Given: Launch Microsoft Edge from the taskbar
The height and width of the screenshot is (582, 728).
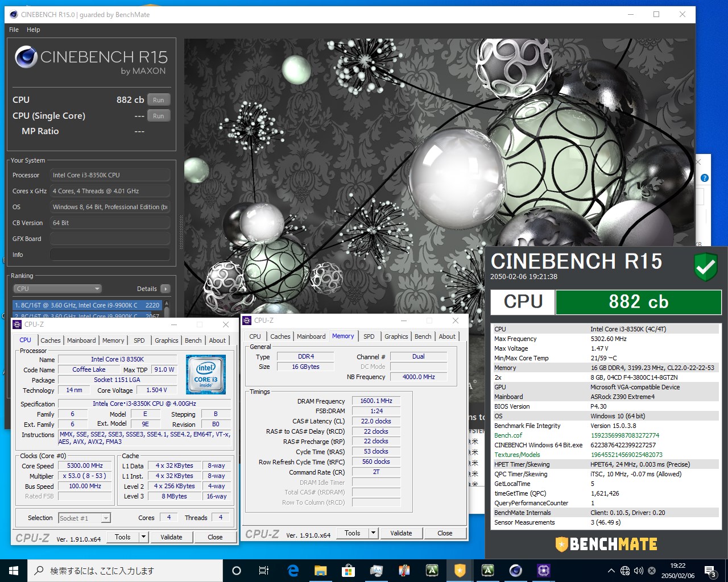Looking at the screenshot, I should tap(293, 571).
